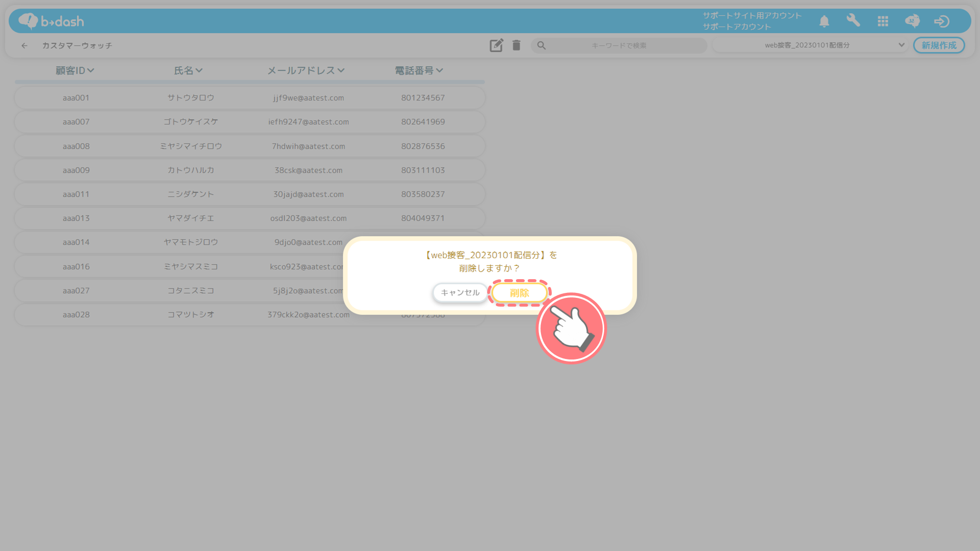The width and height of the screenshot is (980, 551).
Task: Click the b→dash logo icon
Action: [x=28, y=21]
